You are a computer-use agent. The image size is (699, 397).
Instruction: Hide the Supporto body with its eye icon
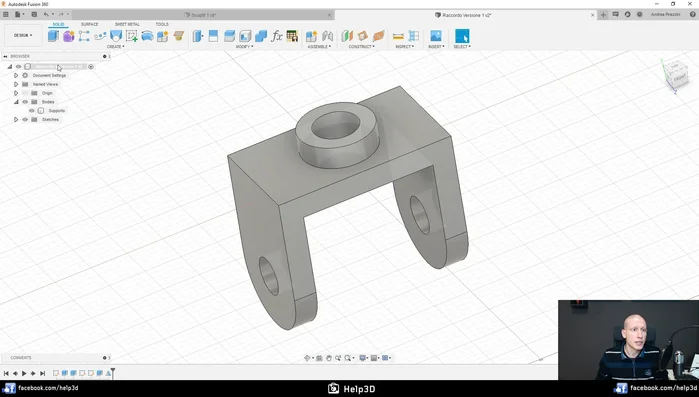point(32,111)
